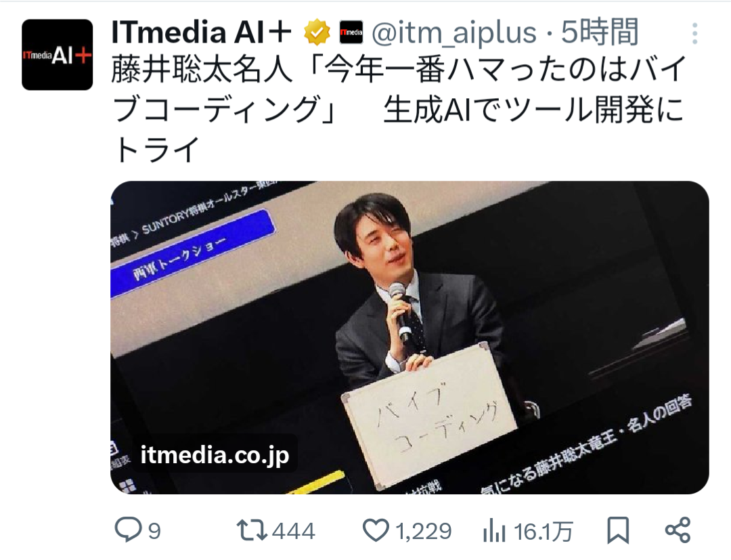731x560 pixels.
Task: Click the 444 retweet count
Action: (294, 531)
